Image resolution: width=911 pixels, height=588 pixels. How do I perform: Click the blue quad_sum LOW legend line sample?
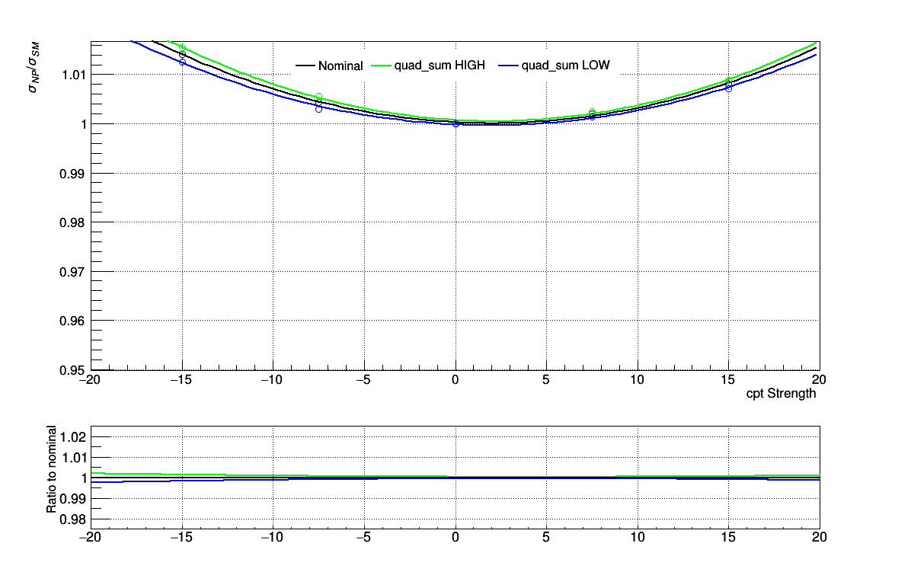[x=508, y=66]
